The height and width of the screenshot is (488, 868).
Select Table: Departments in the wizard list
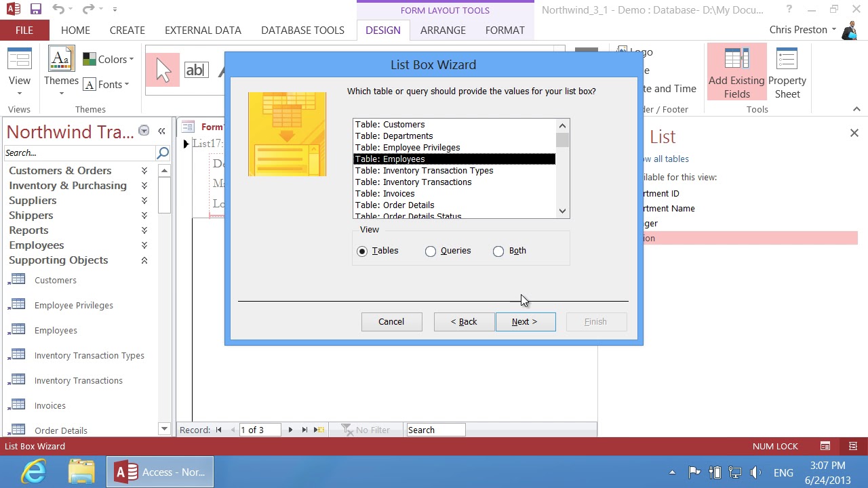pos(454,136)
